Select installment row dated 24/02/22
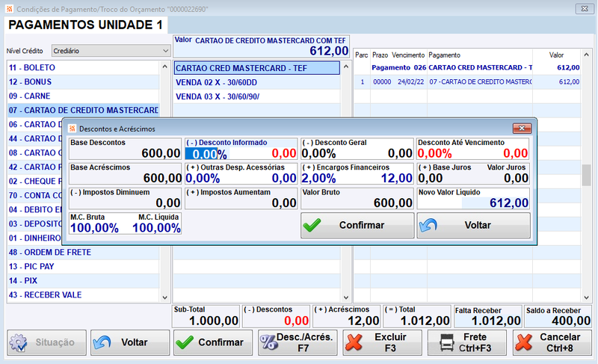 pos(468,82)
